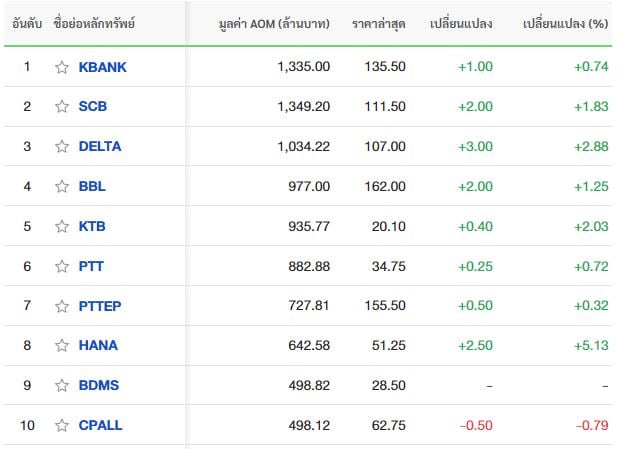The width and height of the screenshot is (634, 449).
Task: Sort by มูลค่า AOM column header
Action: pos(274,24)
